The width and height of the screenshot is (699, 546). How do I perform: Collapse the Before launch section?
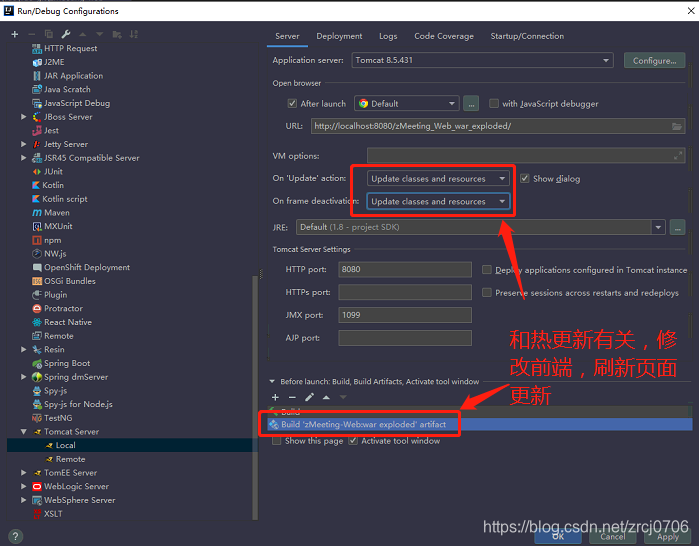pyautogui.click(x=272, y=382)
